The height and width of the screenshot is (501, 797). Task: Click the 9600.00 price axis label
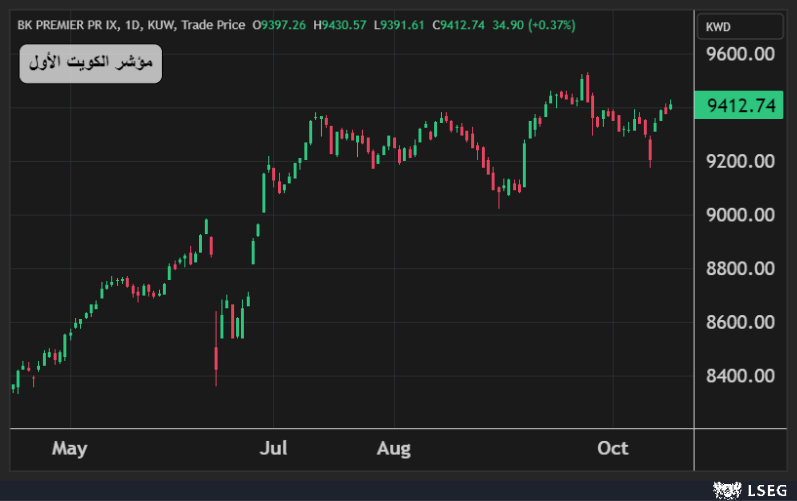(x=741, y=54)
